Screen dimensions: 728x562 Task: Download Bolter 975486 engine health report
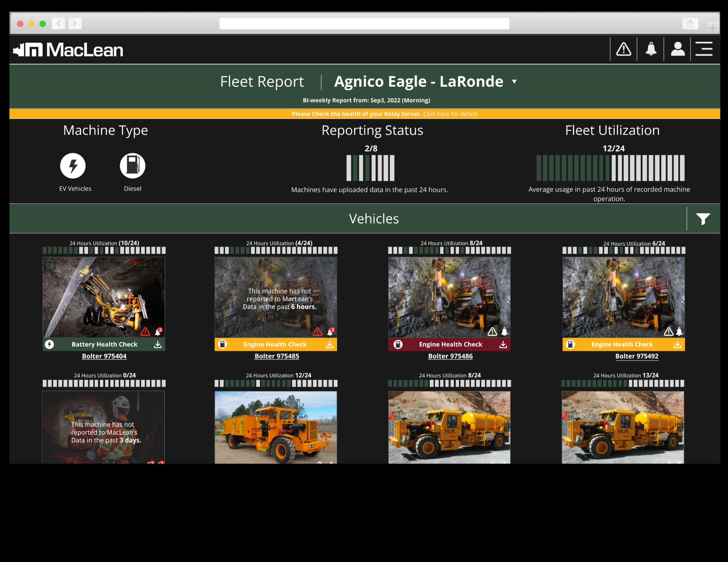(503, 344)
